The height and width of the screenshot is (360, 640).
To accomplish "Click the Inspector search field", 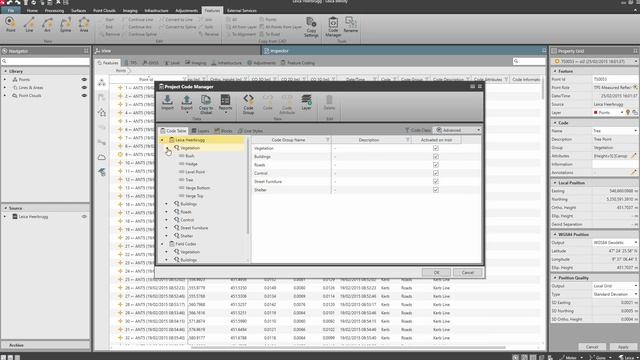I will point(529,61).
